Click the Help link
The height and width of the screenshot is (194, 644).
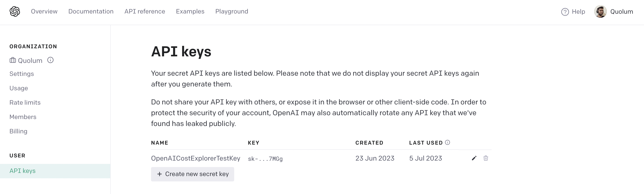tap(578, 12)
